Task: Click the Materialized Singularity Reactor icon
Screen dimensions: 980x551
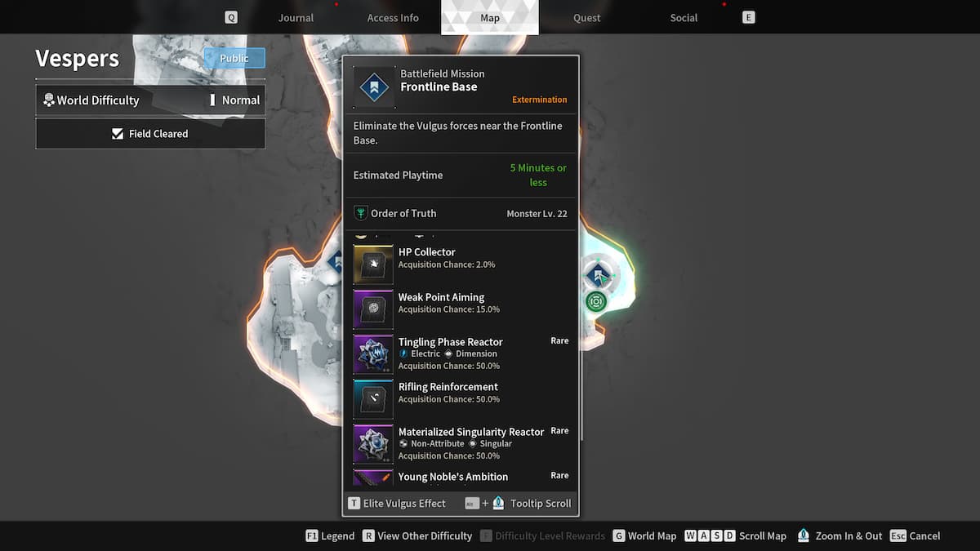Action: (x=373, y=444)
